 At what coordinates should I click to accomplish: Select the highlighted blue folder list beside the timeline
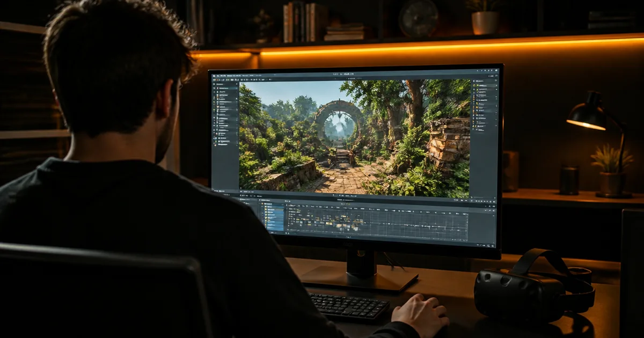tap(274, 216)
